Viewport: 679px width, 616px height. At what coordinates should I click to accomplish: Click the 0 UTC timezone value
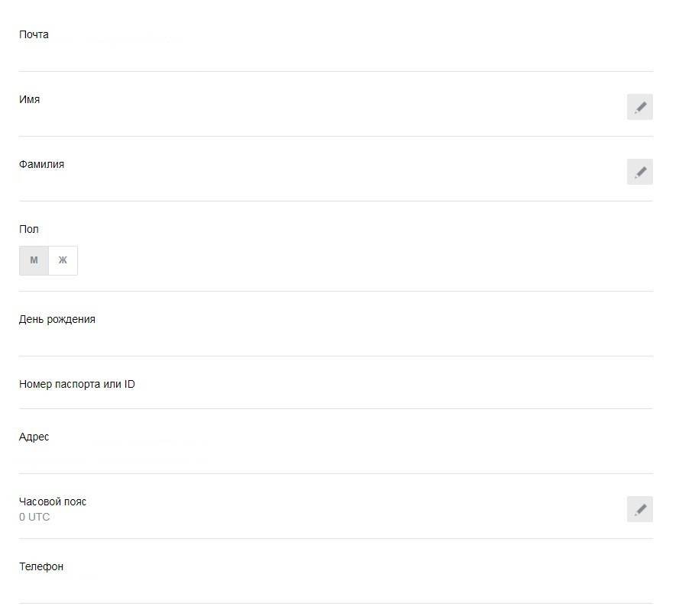tap(34, 517)
